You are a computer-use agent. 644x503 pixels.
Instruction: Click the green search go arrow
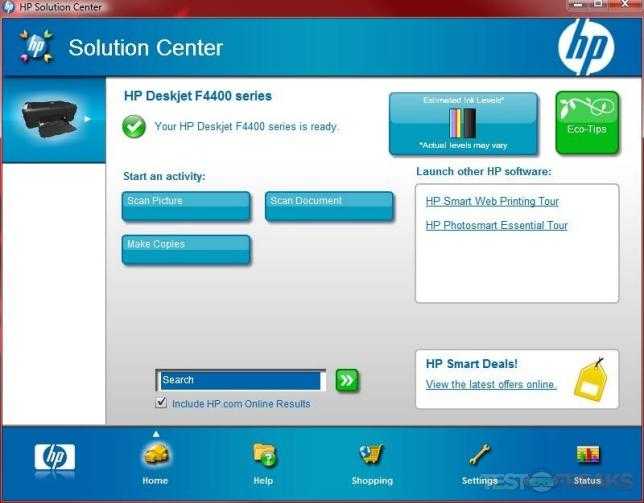pyautogui.click(x=347, y=380)
